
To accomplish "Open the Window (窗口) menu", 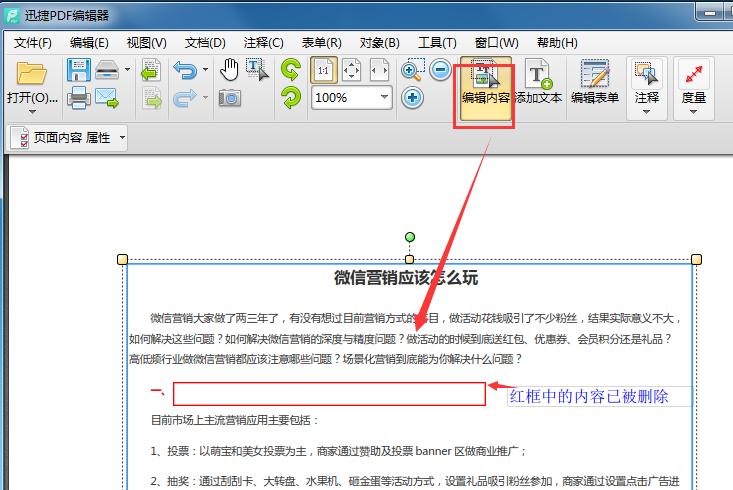I will [496, 43].
